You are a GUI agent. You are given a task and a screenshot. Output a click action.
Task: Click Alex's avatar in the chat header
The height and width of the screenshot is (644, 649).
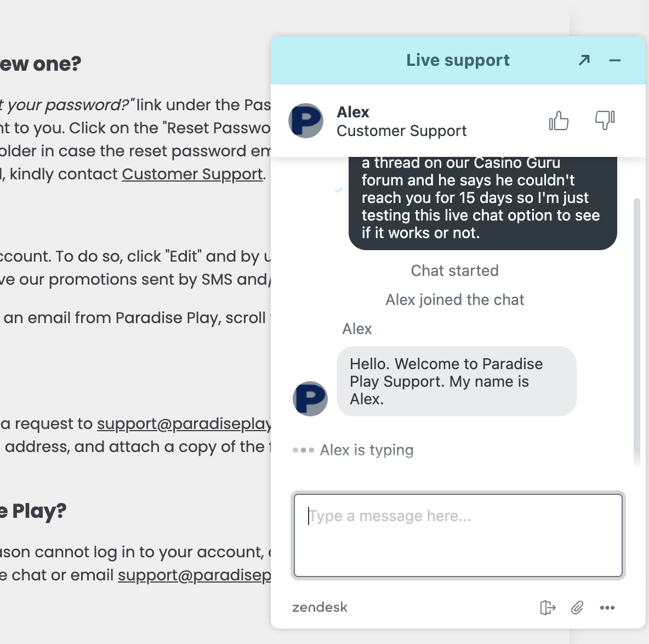tap(306, 121)
